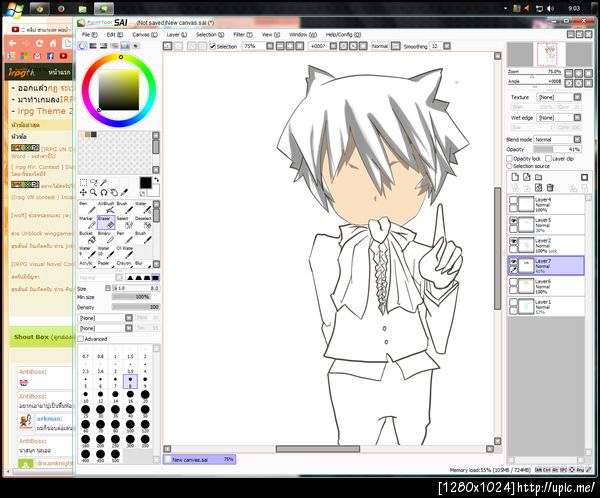Image resolution: width=600 pixels, height=498 pixels.
Task: Open the File menu
Action: 90,35
